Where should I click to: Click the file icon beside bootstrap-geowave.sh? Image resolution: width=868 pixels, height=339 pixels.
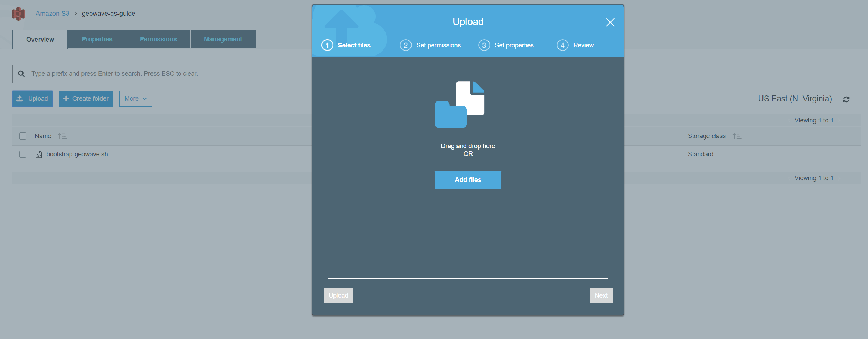point(39,154)
